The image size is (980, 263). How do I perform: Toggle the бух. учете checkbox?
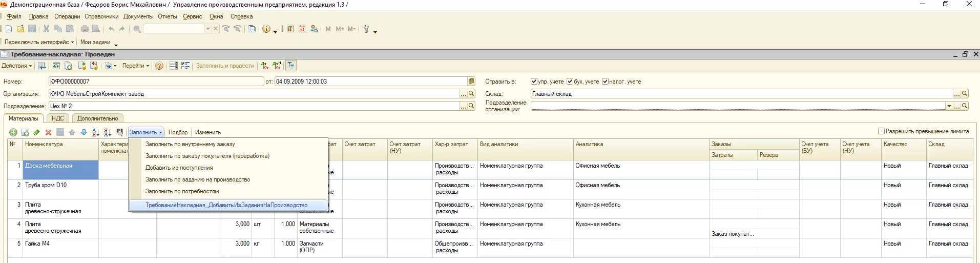click(570, 82)
